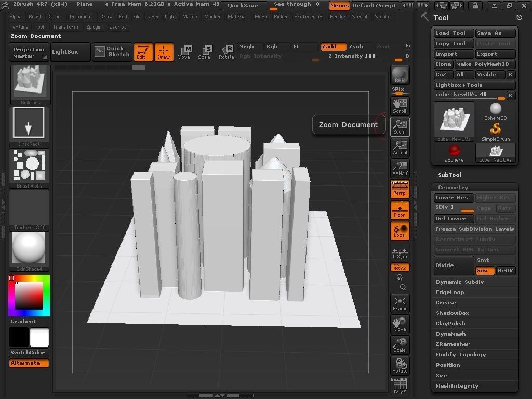Open the BrushAlpha selector
Image resolution: width=532 pixels, height=399 pixels.
pos(29,168)
